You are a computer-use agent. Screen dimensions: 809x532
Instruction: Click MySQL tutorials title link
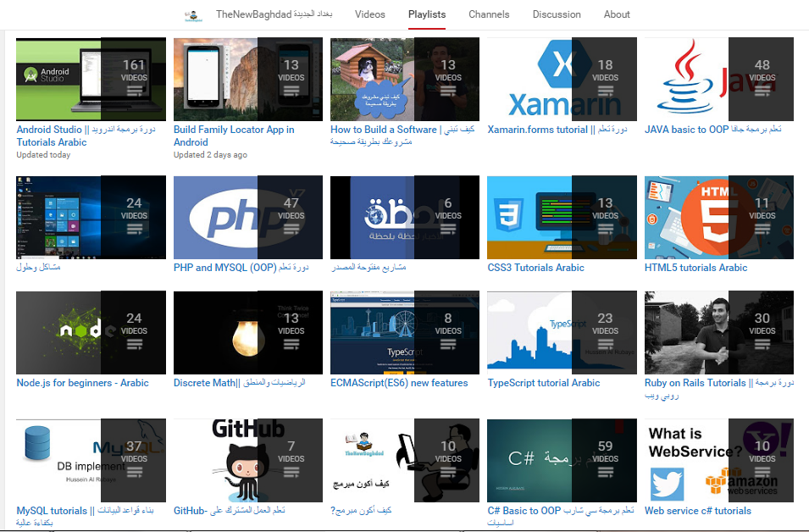pos(85,517)
